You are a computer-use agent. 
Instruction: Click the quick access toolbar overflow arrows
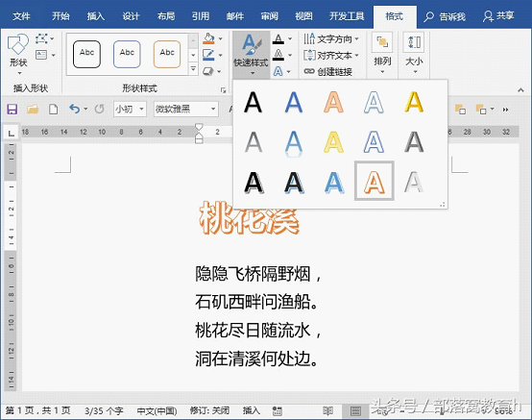pos(505,110)
